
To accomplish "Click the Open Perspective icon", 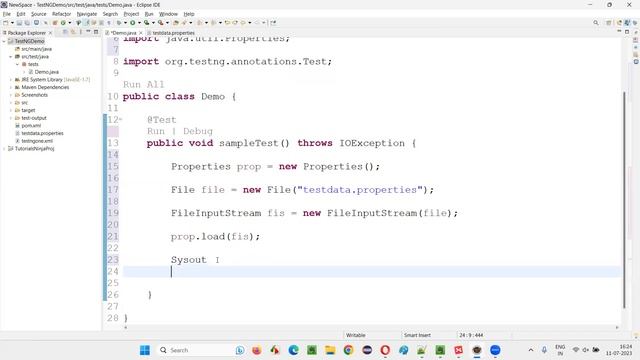I will click(609, 23).
